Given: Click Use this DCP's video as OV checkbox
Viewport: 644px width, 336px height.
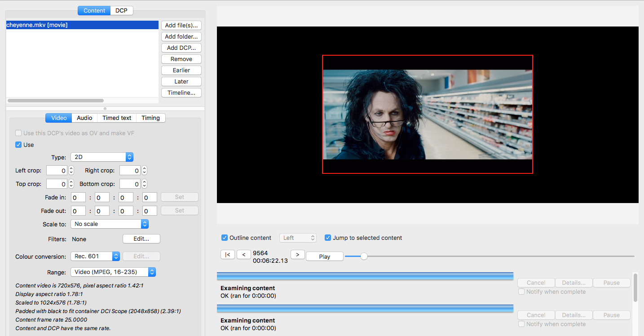Looking at the screenshot, I should point(18,133).
